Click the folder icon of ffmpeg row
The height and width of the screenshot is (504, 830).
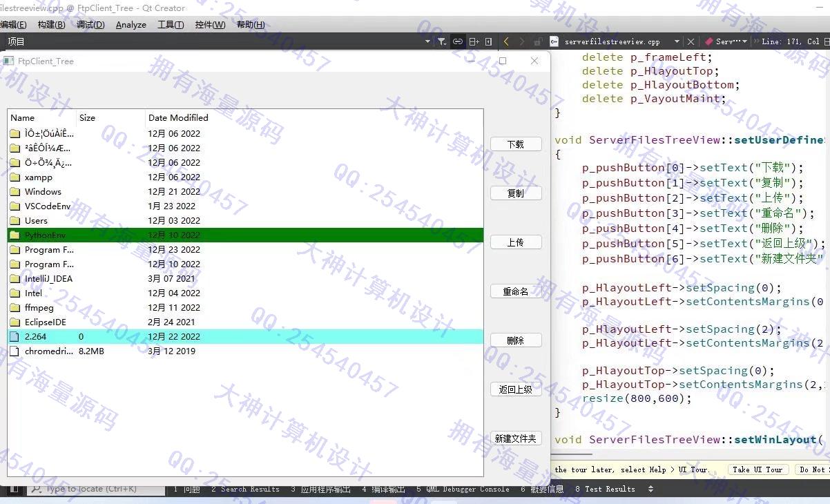[x=15, y=308]
